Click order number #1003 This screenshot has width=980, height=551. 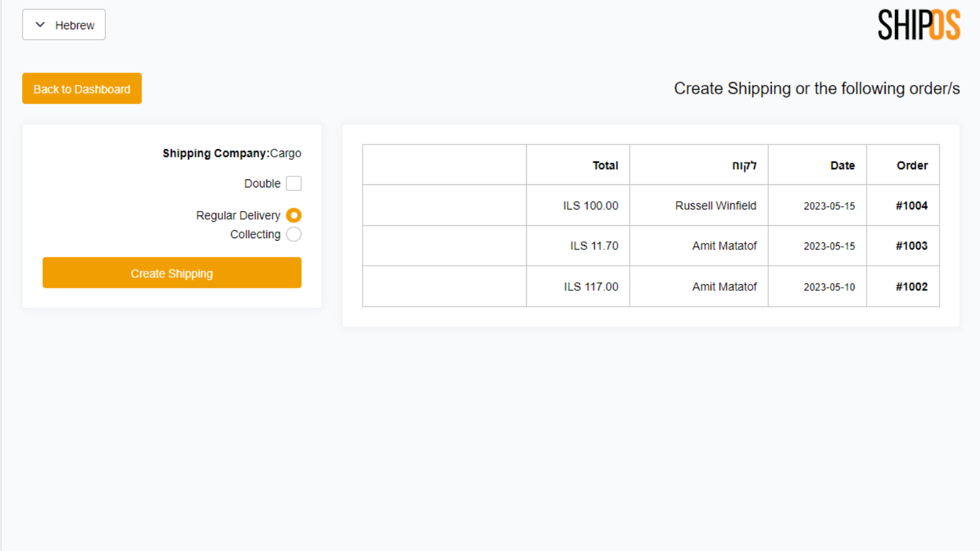point(911,246)
